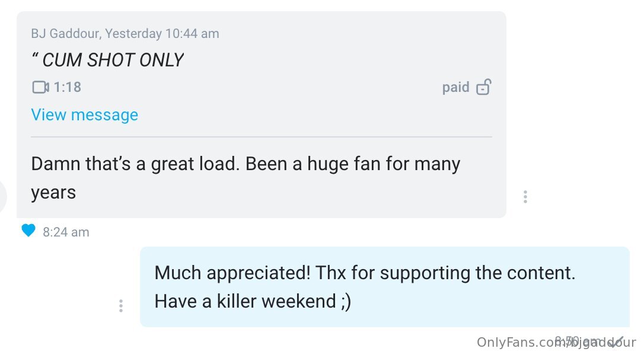The height and width of the screenshot is (358, 644).
Task: Open the three-dot options beside the received message
Action: pyautogui.click(x=525, y=197)
